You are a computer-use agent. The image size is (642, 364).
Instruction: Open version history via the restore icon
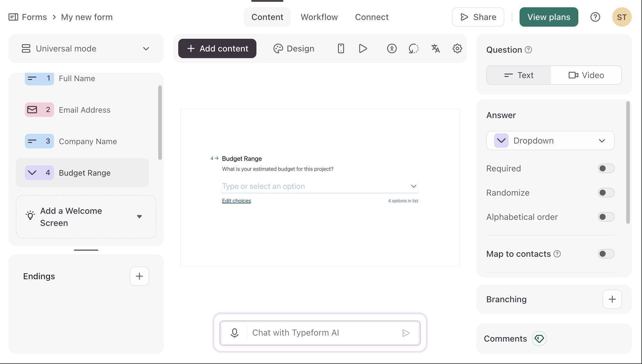click(413, 48)
